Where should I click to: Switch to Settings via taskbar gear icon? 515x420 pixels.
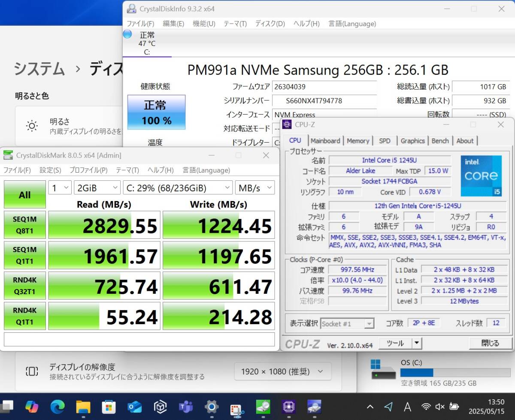coord(212,406)
